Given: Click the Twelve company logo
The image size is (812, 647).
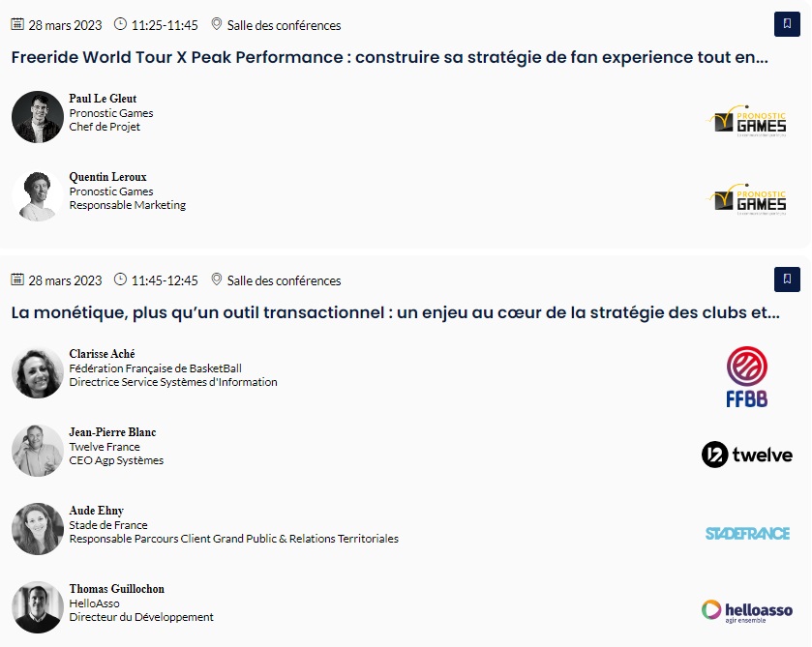Looking at the screenshot, I should pyautogui.click(x=746, y=455).
